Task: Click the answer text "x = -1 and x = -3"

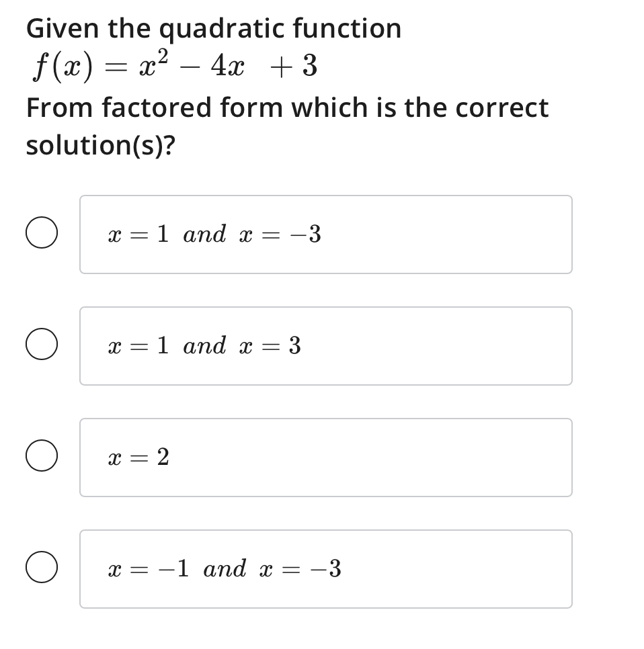Action: pyautogui.click(x=225, y=568)
